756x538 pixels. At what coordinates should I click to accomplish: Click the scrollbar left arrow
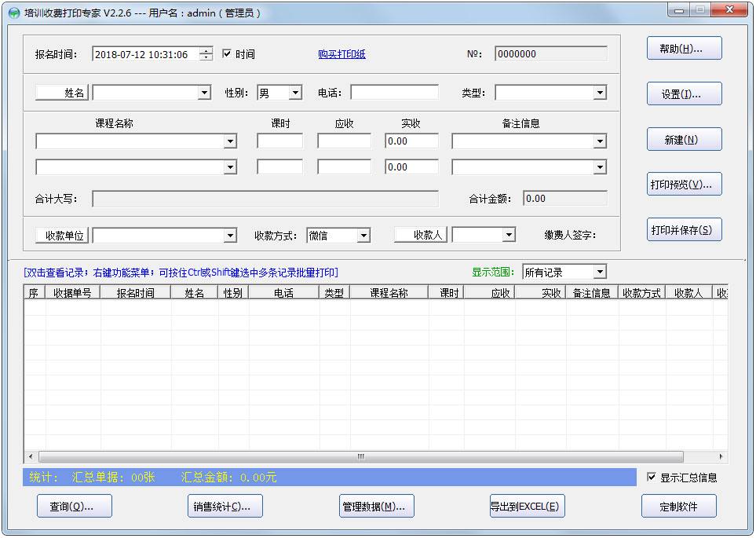coord(31,456)
